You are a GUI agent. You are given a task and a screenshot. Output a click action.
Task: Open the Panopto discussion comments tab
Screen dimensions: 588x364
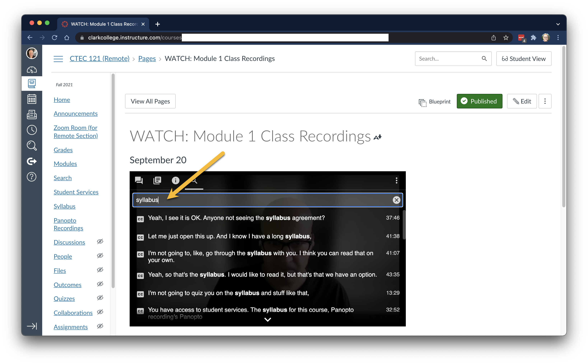tap(139, 180)
